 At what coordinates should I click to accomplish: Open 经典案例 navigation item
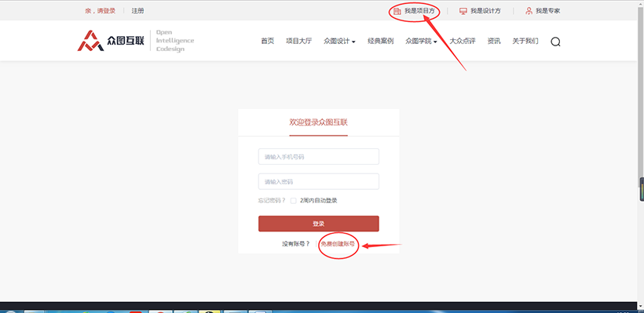(x=380, y=41)
